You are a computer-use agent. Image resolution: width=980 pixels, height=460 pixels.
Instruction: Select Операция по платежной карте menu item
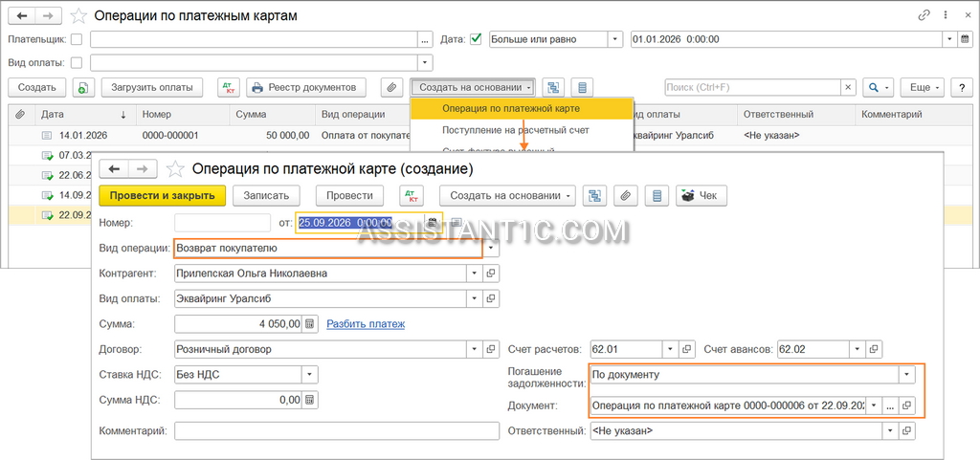point(522,109)
